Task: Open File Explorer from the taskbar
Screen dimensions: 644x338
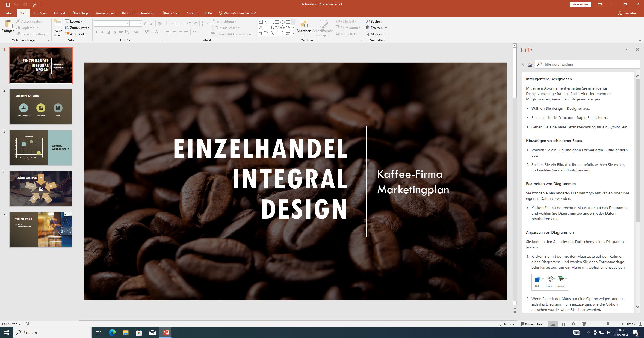Action: [125, 333]
